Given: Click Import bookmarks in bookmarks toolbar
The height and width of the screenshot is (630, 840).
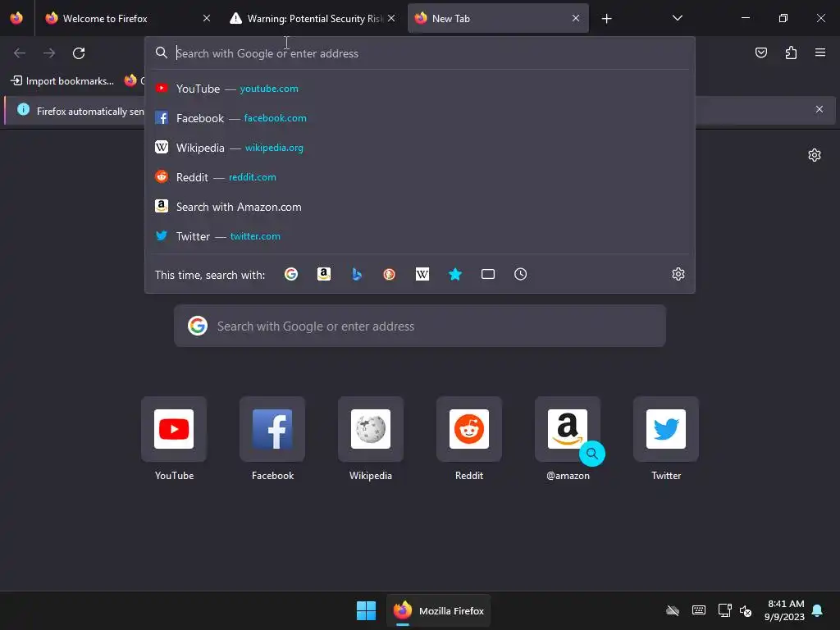Looking at the screenshot, I should 62,81.
